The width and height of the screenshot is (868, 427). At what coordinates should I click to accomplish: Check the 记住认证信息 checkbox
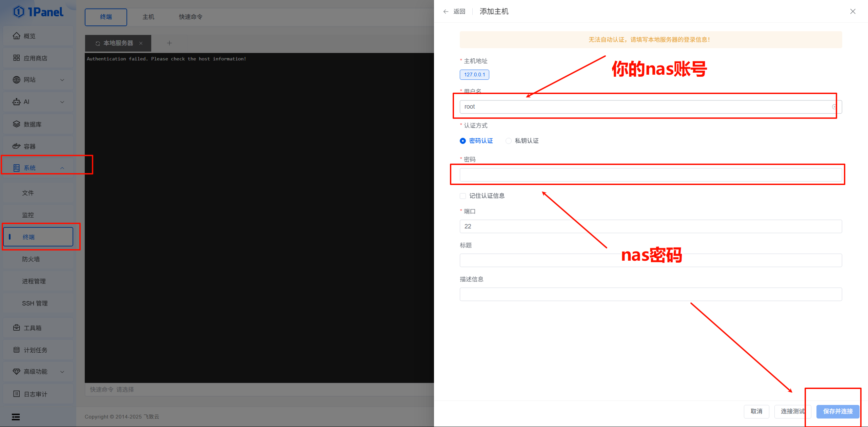coord(463,196)
